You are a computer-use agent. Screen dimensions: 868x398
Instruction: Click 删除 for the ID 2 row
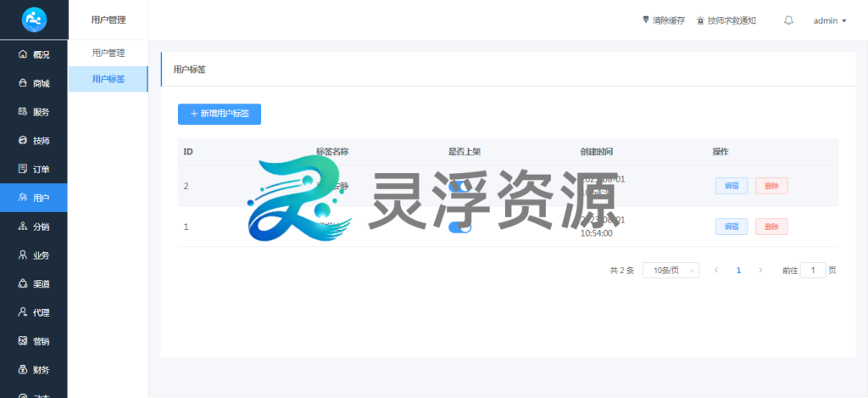771,186
